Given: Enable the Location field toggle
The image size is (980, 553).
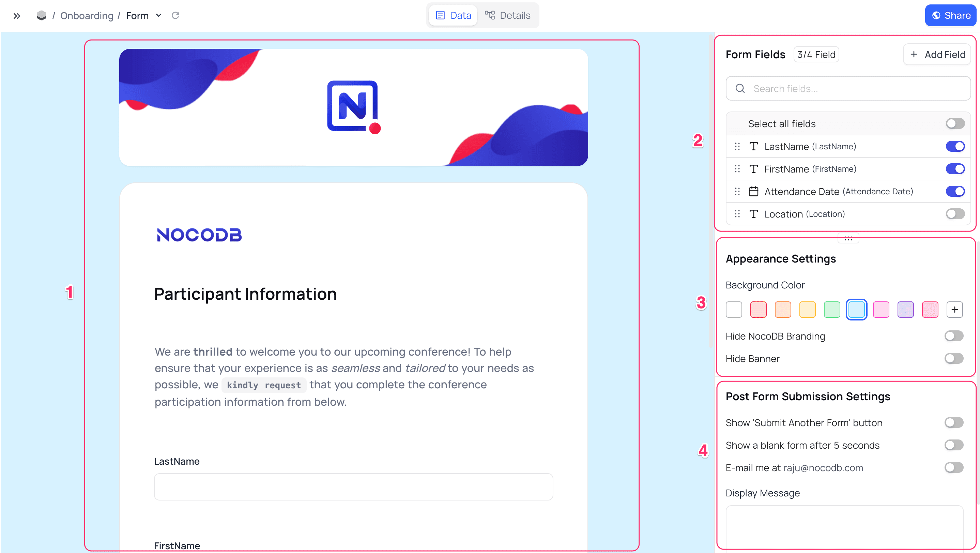Looking at the screenshot, I should coord(955,213).
